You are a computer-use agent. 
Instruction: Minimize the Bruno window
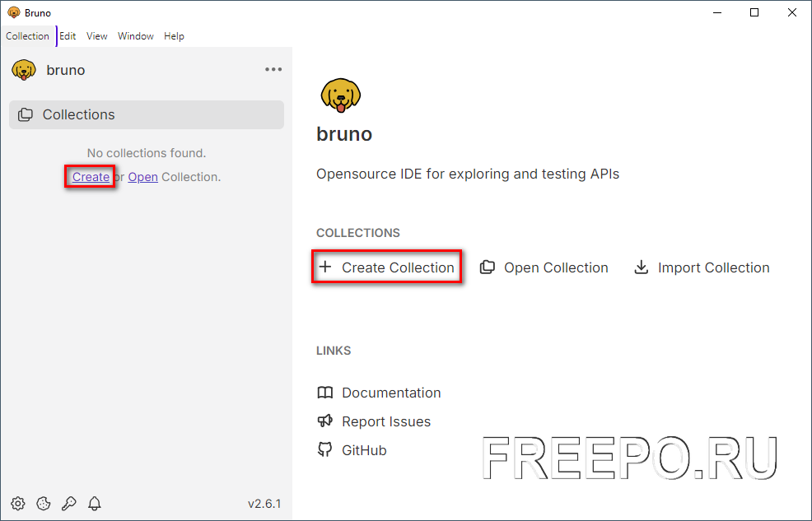(x=717, y=12)
